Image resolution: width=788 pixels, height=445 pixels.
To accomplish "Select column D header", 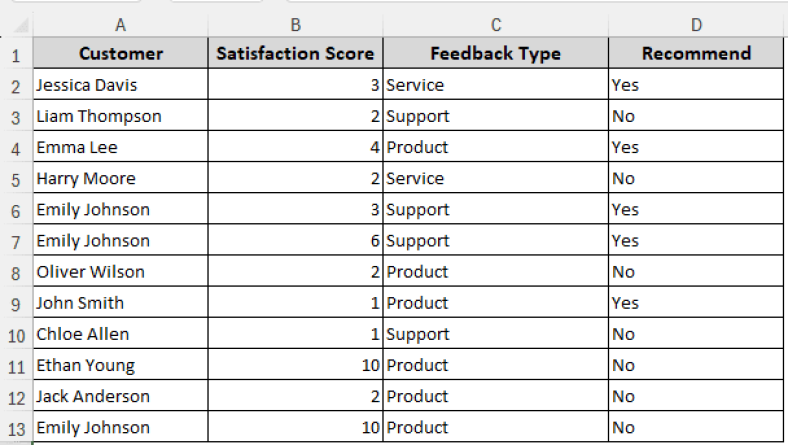I will [696, 24].
